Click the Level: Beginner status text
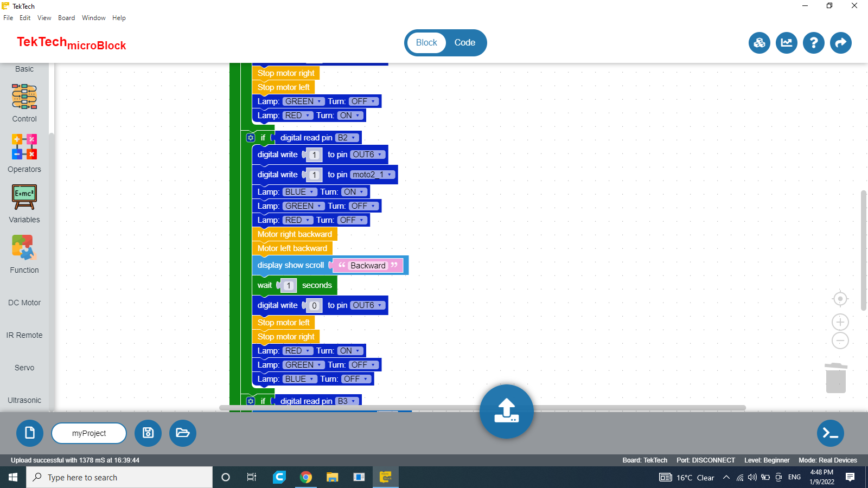The height and width of the screenshot is (488, 868). [x=767, y=460]
